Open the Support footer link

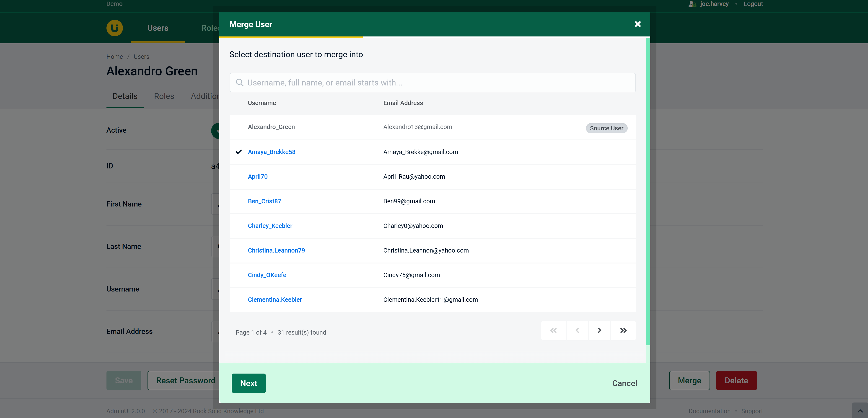752,411
